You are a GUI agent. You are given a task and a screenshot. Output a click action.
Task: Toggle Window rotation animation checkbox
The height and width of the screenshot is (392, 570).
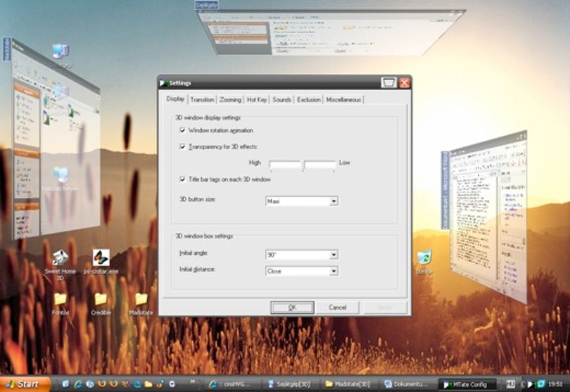[x=182, y=130]
